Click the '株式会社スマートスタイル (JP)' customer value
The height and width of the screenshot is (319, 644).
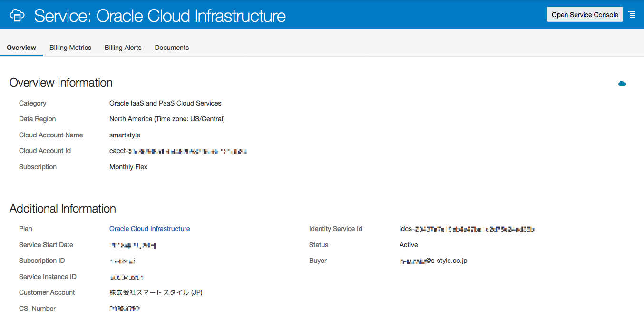156,292
